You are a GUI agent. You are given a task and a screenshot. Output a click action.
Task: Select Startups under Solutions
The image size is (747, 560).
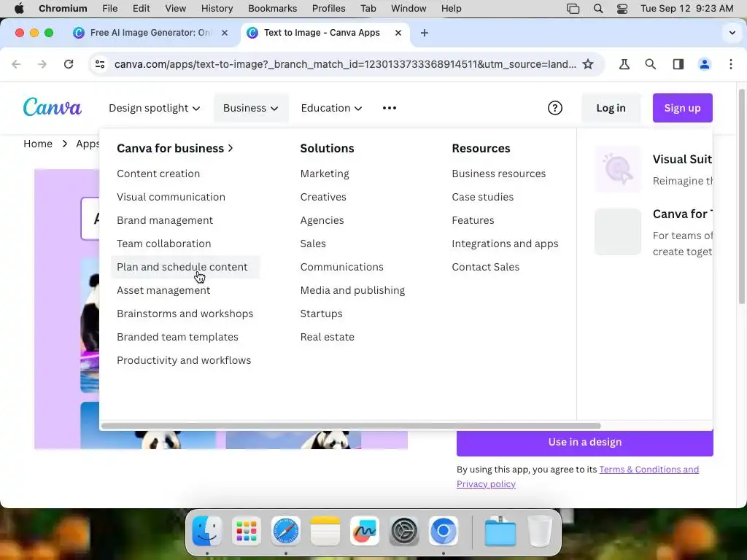(x=321, y=314)
